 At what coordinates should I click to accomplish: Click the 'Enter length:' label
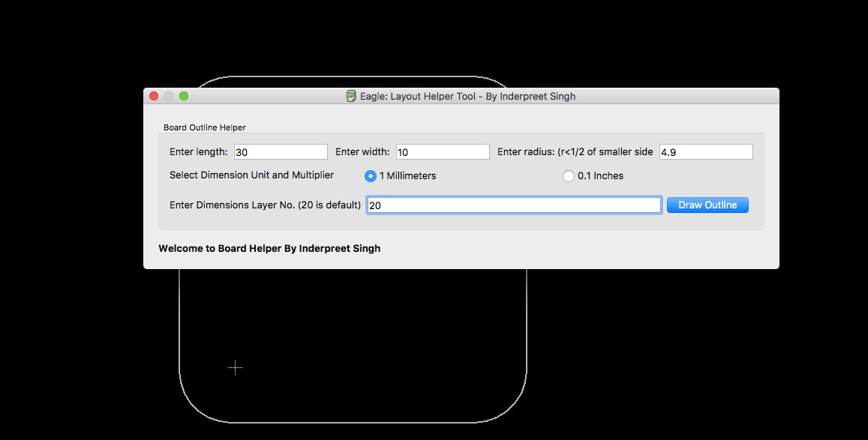click(x=199, y=152)
